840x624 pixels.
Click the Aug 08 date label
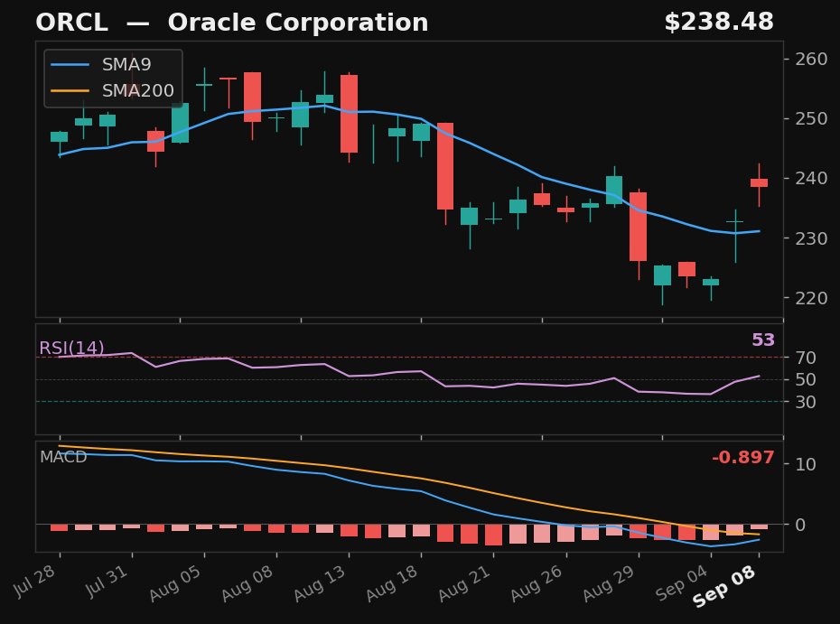pos(248,582)
